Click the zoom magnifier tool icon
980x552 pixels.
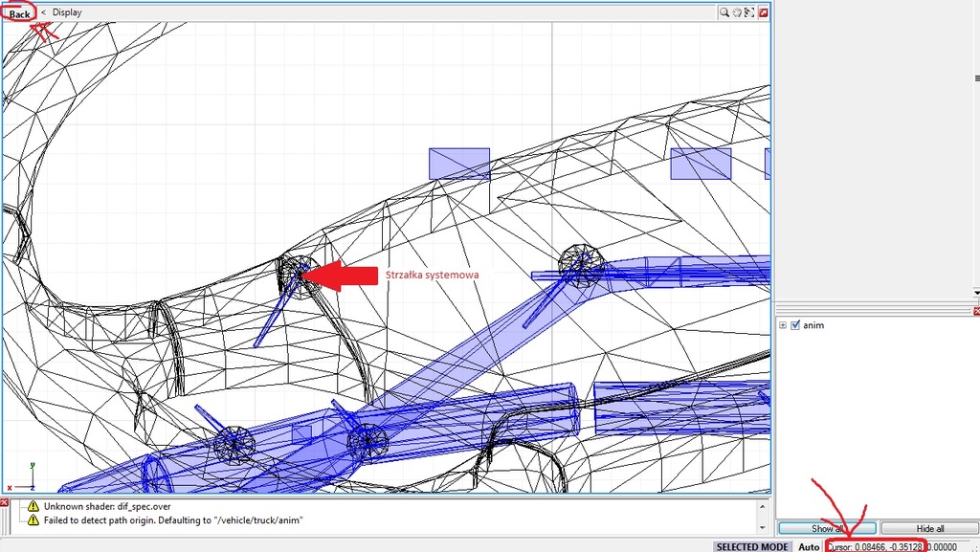pyautogui.click(x=725, y=12)
